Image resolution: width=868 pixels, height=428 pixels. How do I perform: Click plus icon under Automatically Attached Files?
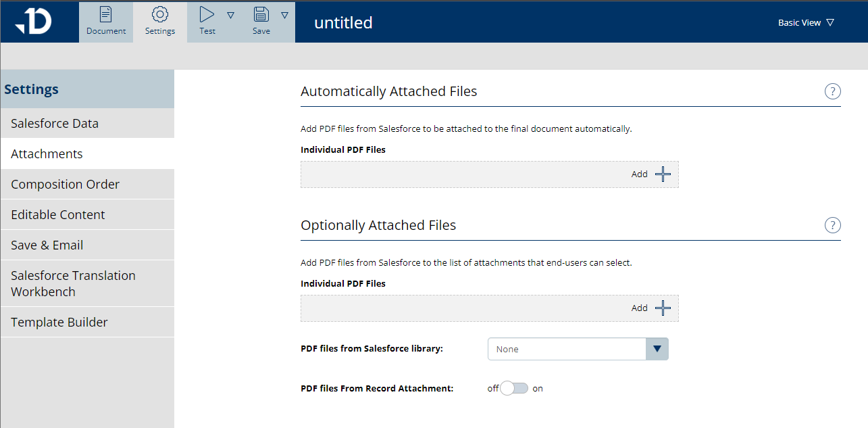pyautogui.click(x=663, y=174)
